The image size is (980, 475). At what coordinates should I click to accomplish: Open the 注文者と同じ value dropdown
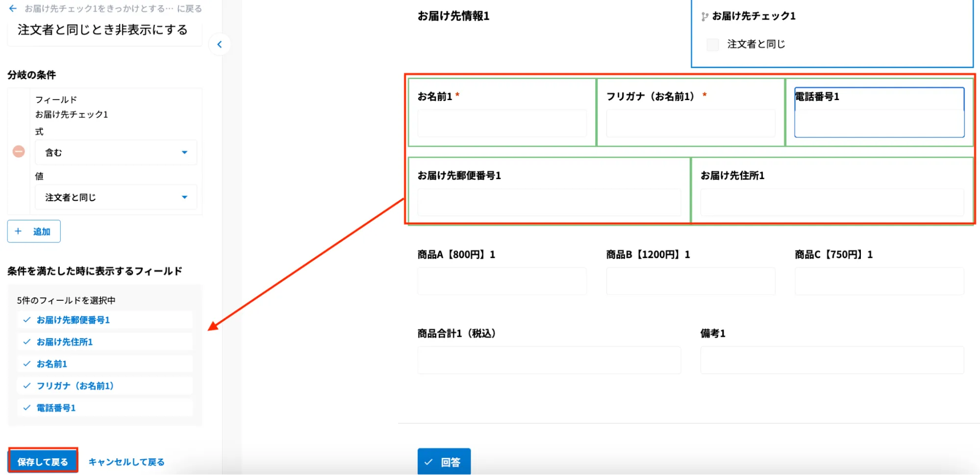click(116, 197)
